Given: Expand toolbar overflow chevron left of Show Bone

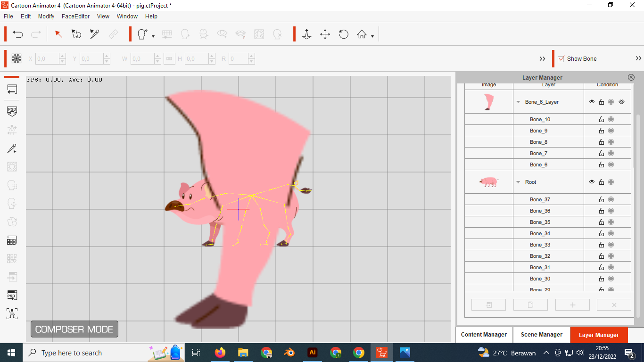Looking at the screenshot, I should point(542,59).
